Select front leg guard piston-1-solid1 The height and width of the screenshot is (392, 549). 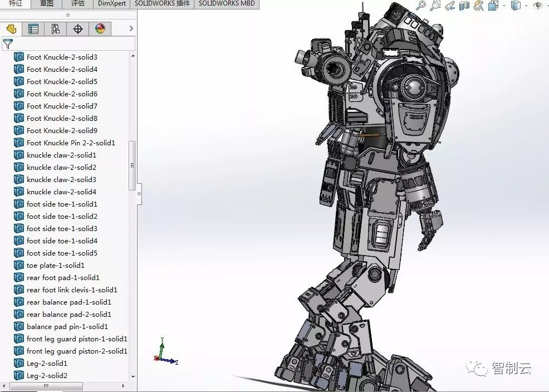77,339
